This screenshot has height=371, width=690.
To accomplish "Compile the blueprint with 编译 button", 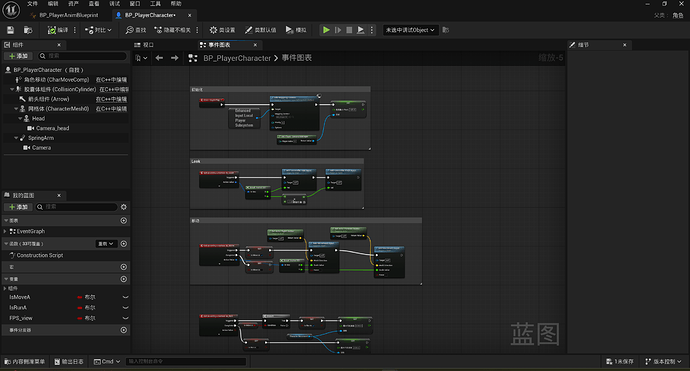I will [x=58, y=30].
